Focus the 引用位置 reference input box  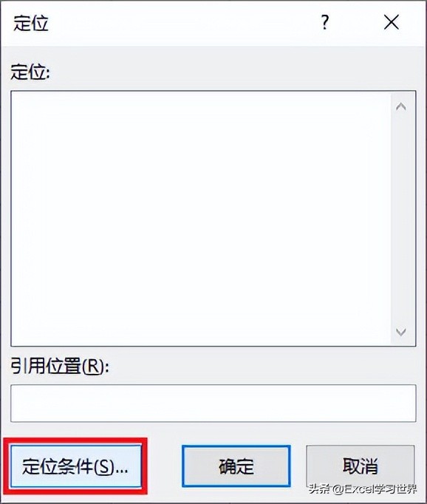pyautogui.click(x=213, y=403)
